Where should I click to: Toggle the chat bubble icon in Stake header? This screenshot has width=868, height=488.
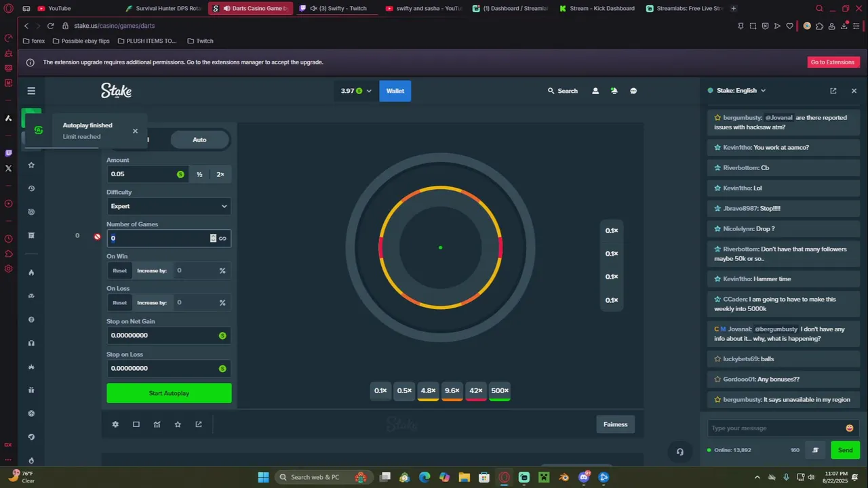pos(633,91)
